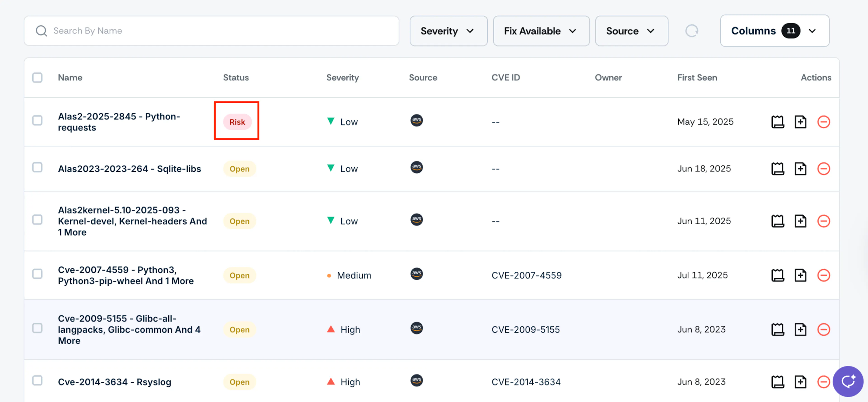Click the add-document icon for Rsyslog row
The width and height of the screenshot is (868, 402).
click(800, 382)
